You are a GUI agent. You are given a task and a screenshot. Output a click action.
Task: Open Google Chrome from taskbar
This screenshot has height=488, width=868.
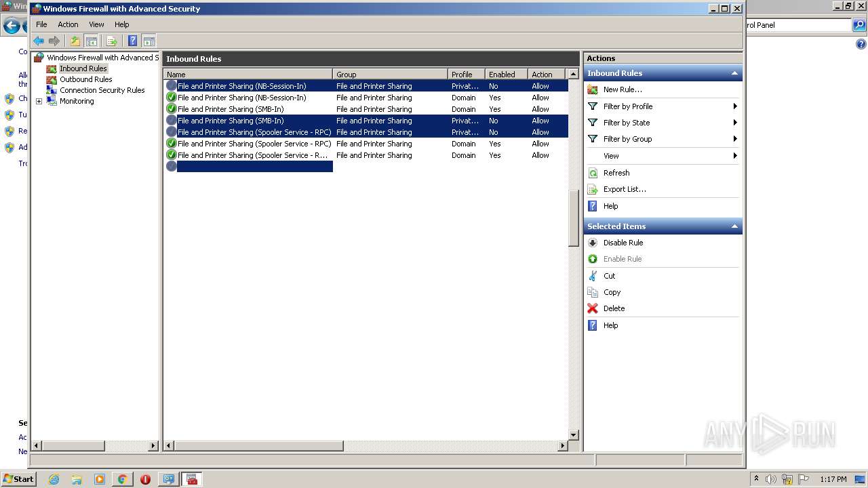122,479
